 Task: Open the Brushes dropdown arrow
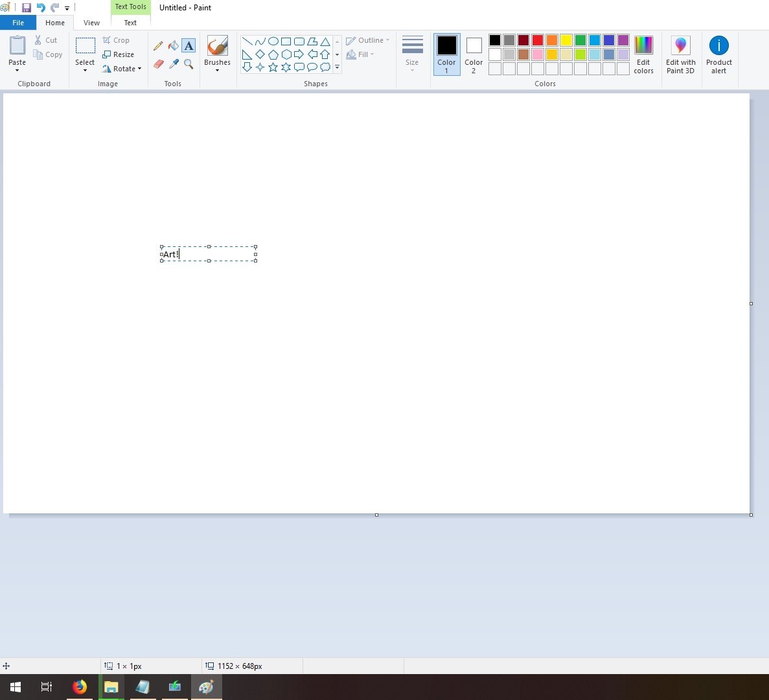[217, 71]
